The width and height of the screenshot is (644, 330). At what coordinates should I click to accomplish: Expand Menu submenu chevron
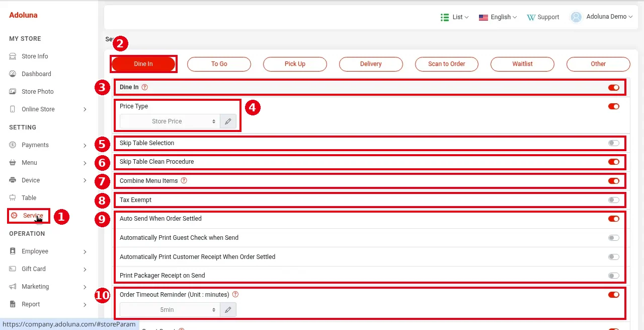coord(85,163)
